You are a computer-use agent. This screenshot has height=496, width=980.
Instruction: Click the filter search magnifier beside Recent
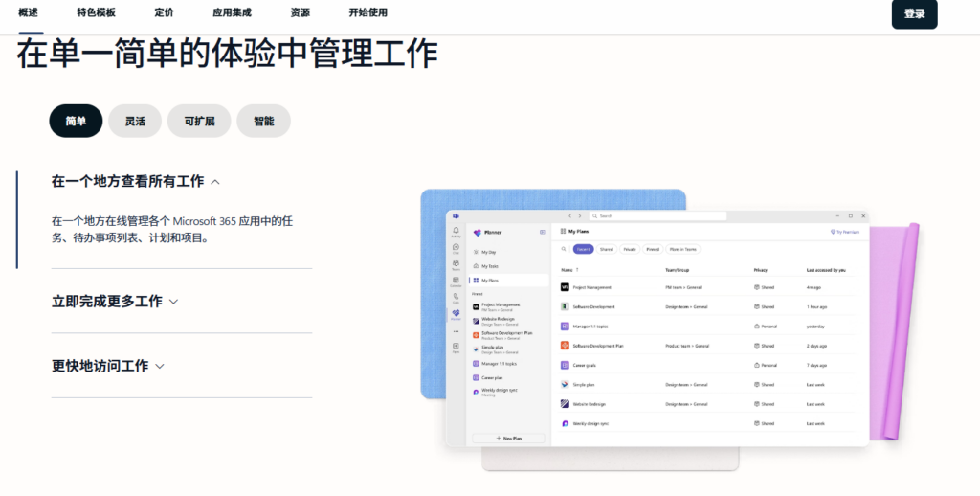pos(564,249)
